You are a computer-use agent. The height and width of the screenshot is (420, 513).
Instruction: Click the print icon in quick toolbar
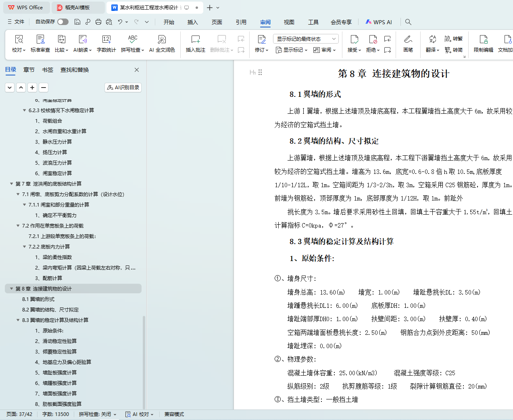pyautogui.click(x=98, y=22)
